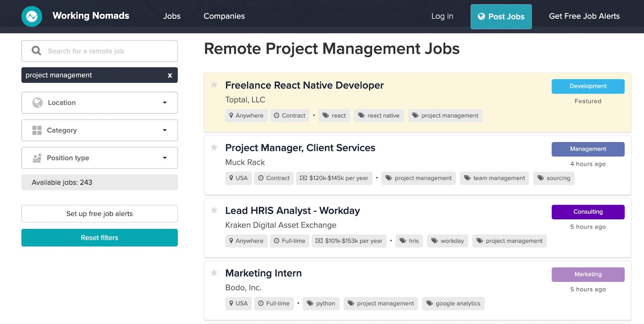Image resolution: width=644 pixels, height=324 pixels.
Task: Click the Post Jobs button
Action: (501, 17)
